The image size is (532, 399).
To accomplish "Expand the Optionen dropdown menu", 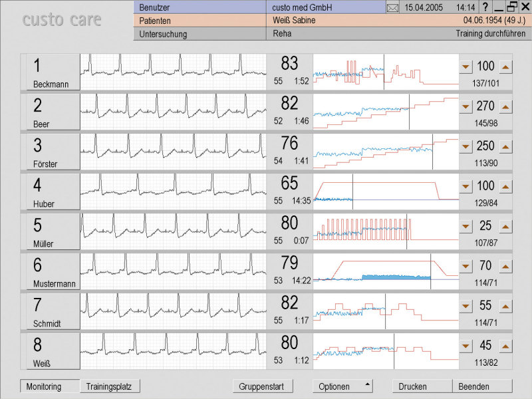I will coord(342,386).
